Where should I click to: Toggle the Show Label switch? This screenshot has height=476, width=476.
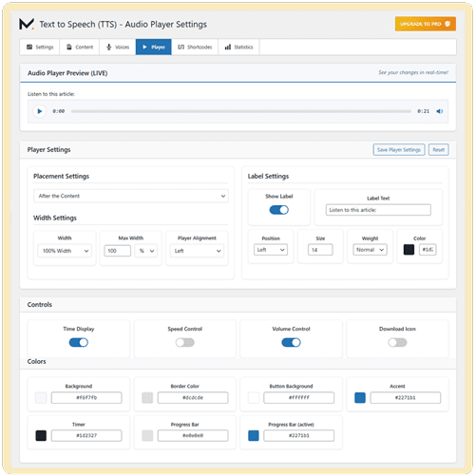click(278, 210)
